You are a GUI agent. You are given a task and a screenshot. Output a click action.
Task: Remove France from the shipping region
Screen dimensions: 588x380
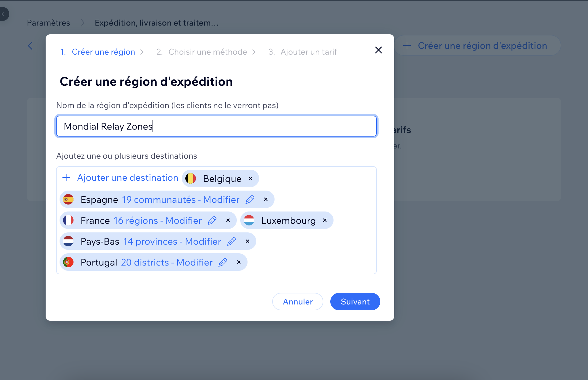(227, 220)
